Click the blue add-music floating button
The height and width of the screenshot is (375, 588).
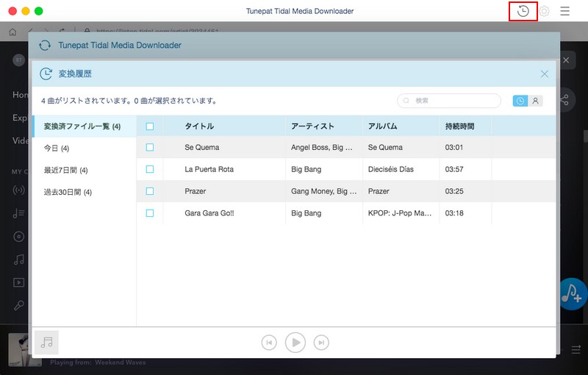tap(573, 294)
